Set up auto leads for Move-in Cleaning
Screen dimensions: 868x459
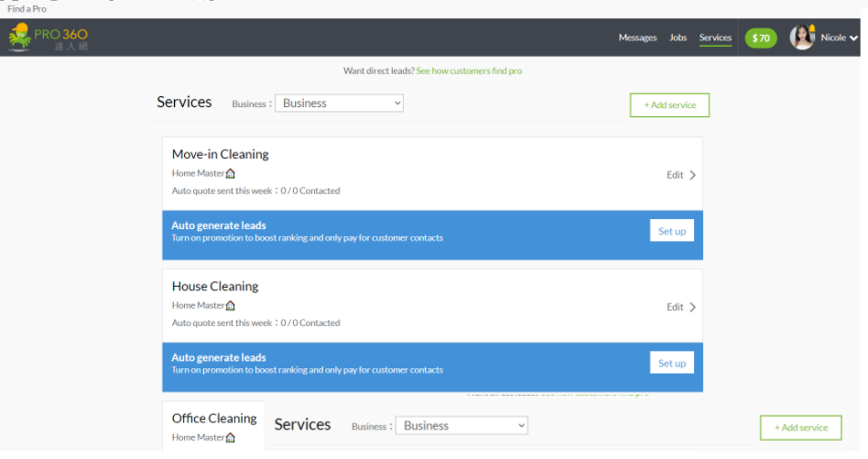pyautogui.click(x=671, y=231)
